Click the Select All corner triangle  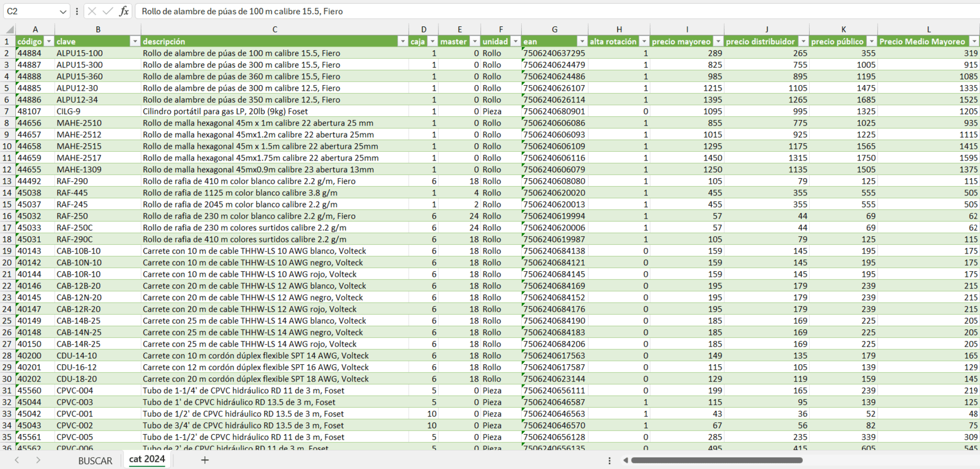[x=9, y=29]
